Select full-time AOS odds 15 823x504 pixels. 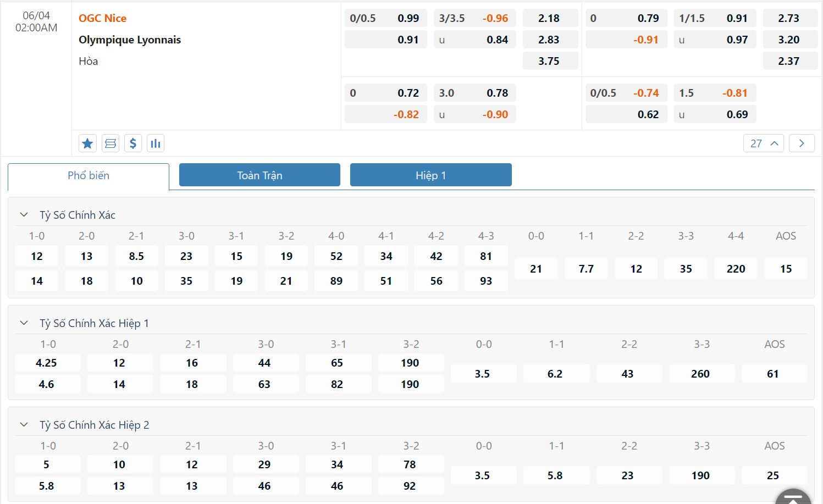[786, 269]
